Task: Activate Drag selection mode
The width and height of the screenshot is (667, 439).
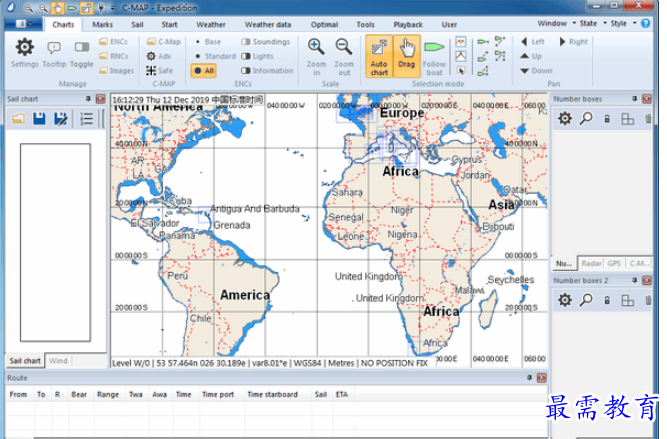Action: pos(407,57)
